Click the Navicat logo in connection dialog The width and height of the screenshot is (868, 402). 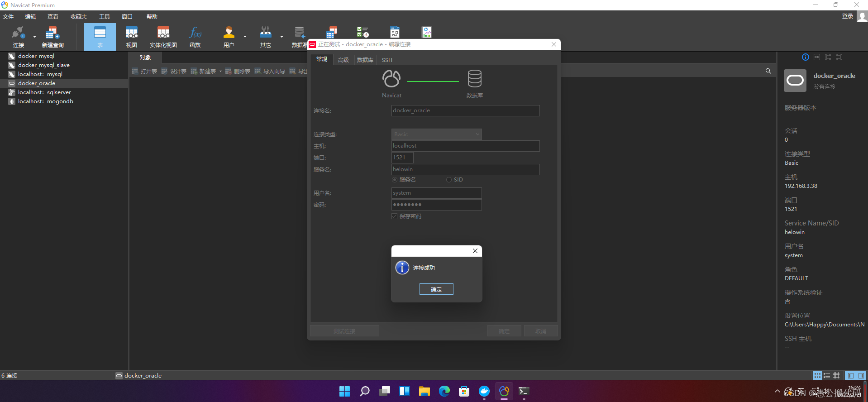coord(391,78)
